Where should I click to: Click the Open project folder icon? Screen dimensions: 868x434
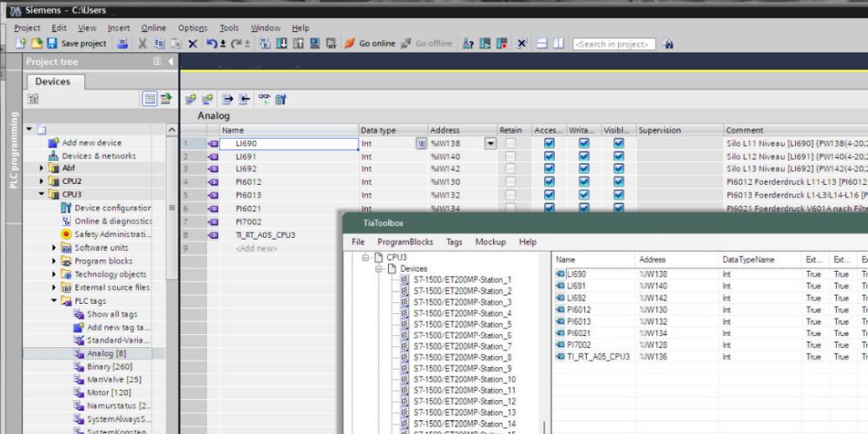36,43
